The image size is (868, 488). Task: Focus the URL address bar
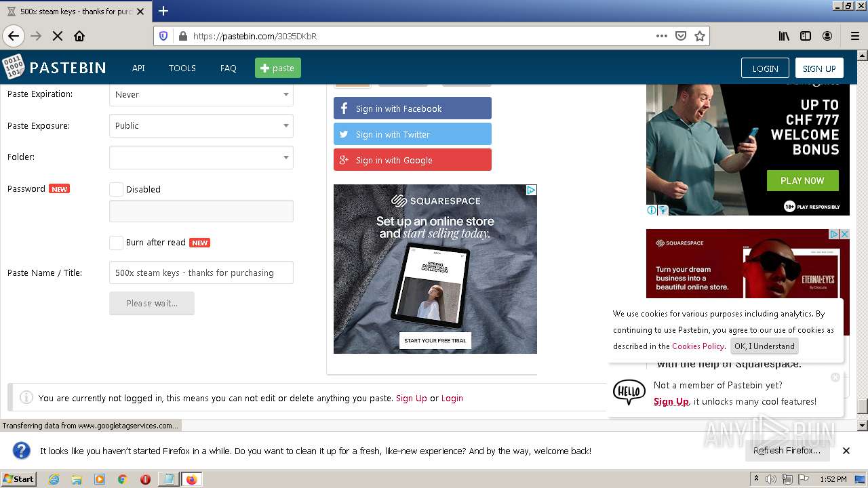pyautogui.click(x=420, y=36)
